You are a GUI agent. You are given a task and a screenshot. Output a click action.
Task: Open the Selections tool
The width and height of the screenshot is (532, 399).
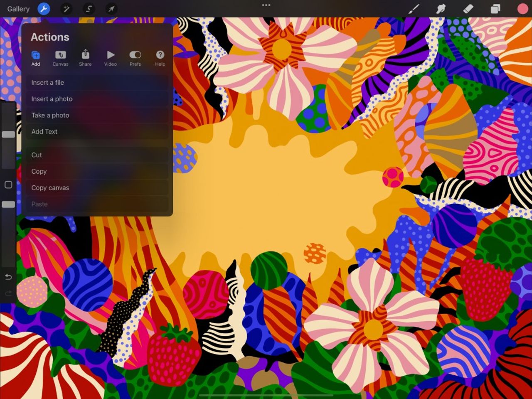point(88,9)
